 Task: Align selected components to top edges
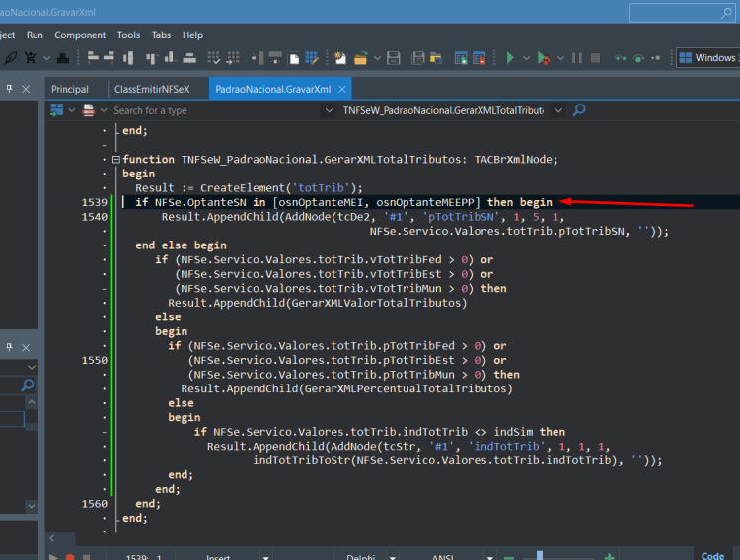tap(152, 58)
